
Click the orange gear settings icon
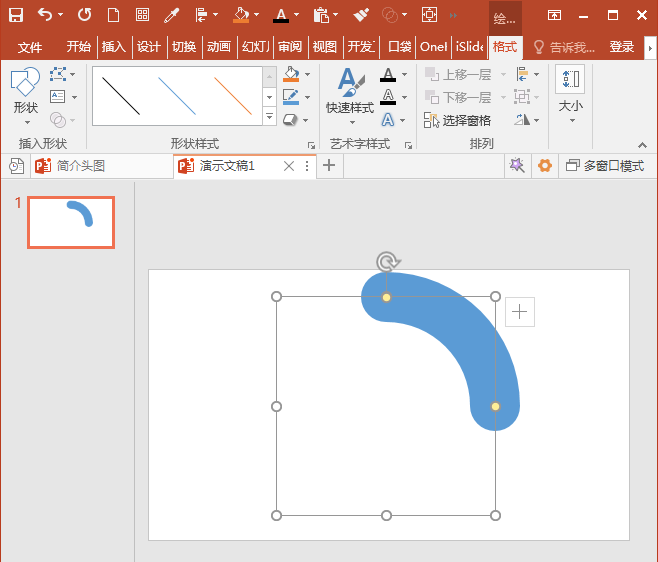[545, 166]
